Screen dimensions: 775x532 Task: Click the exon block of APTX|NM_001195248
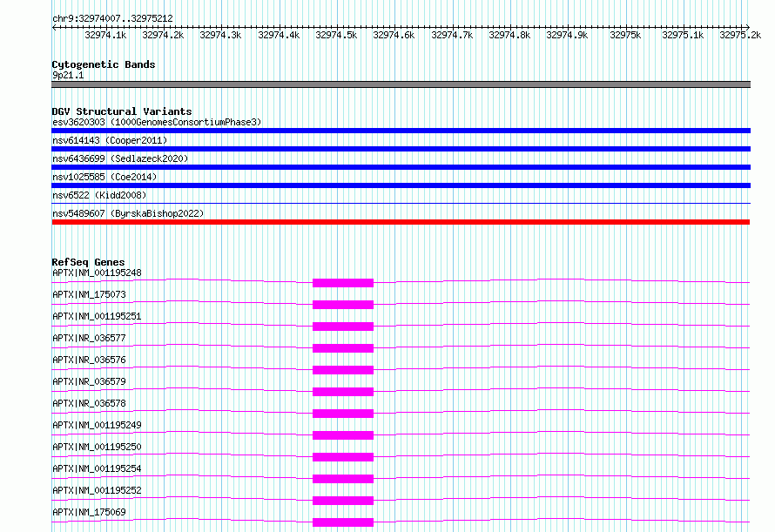[343, 283]
